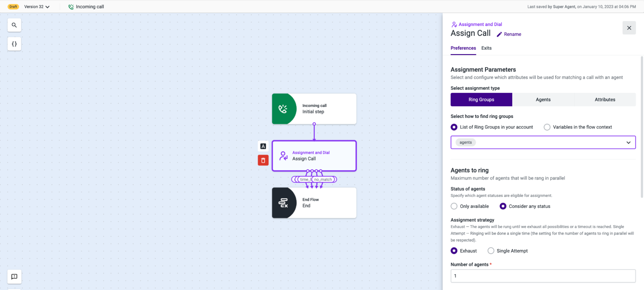Enable the Only available agent status

(454, 206)
